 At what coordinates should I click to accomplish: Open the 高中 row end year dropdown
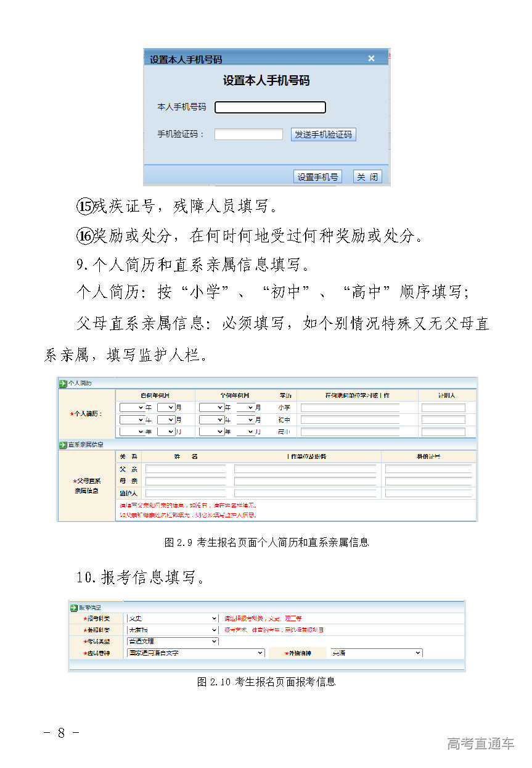pos(211,432)
